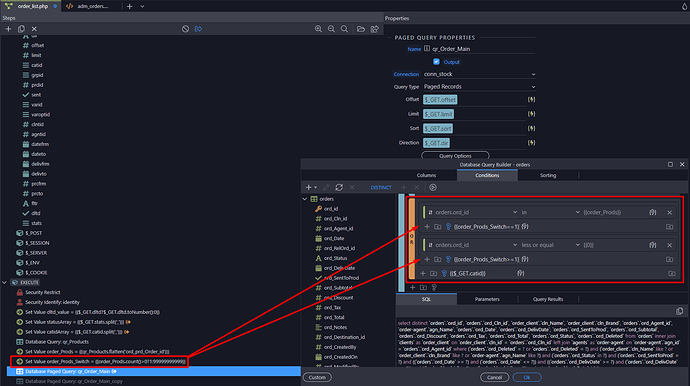Open the Query Type dropdown
The width and height of the screenshot is (690, 386).
[479, 87]
